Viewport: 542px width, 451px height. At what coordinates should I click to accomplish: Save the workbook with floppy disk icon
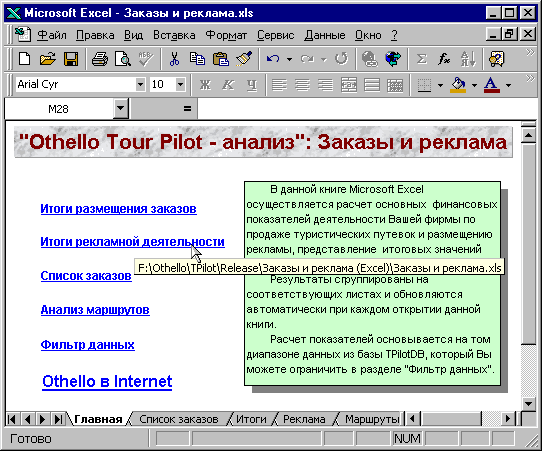pos(71,59)
